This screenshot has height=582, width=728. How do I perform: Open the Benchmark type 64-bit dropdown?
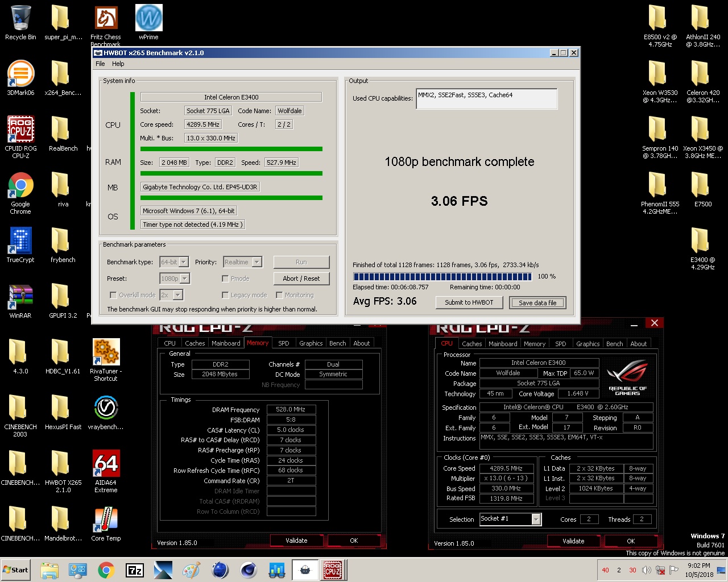[x=184, y=262]
